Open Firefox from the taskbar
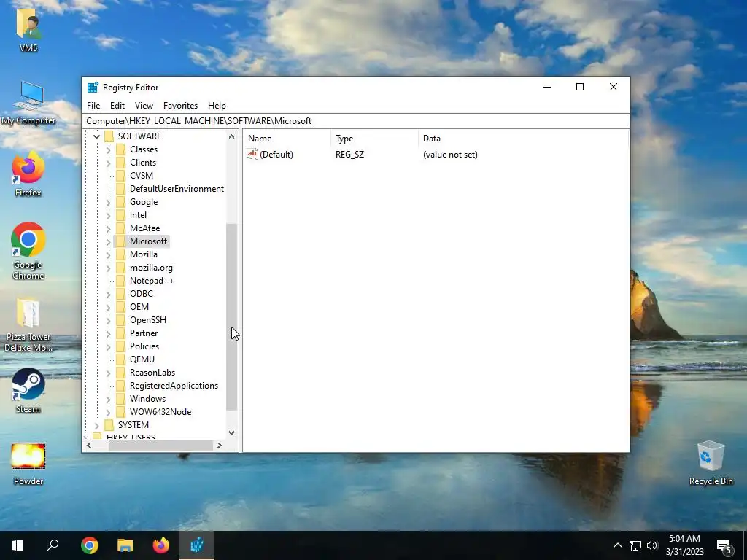 [160, 545]
